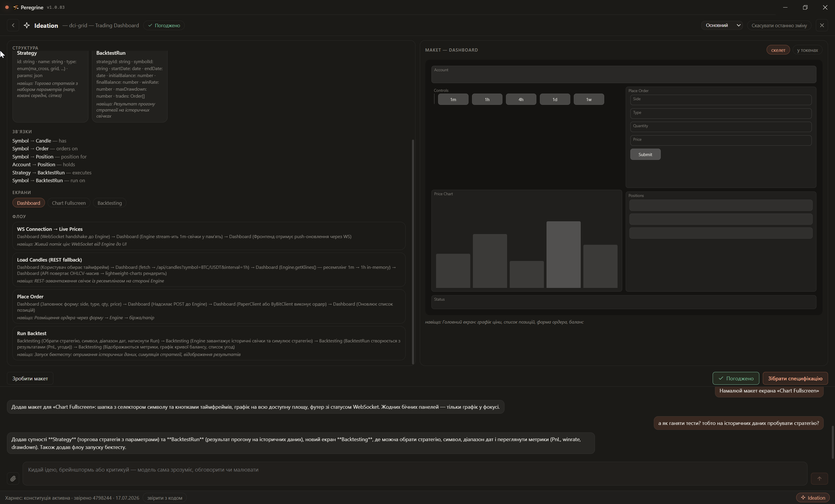835x504 pixels.
Task: Click the Side input field
Action: click(721, 100)
